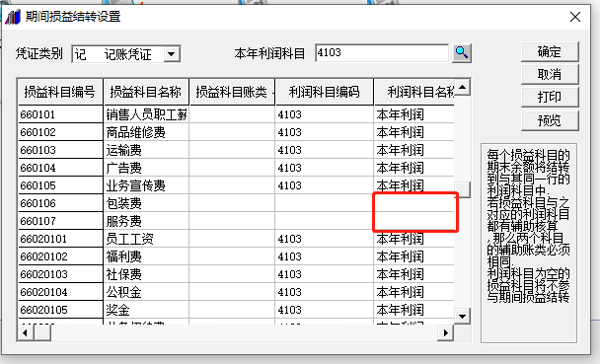This screenshot has height=364, width=600.
Task: Select cell 66020101
Action: 60,239
